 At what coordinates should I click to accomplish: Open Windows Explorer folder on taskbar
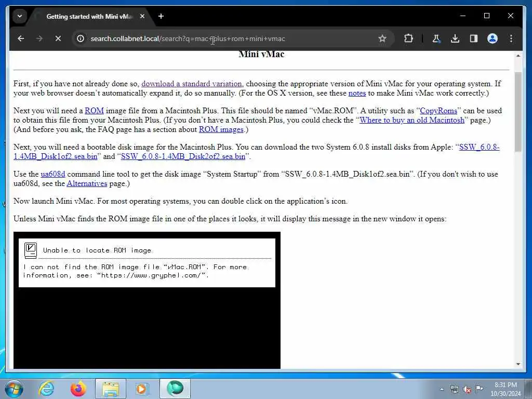coord(110,389)
